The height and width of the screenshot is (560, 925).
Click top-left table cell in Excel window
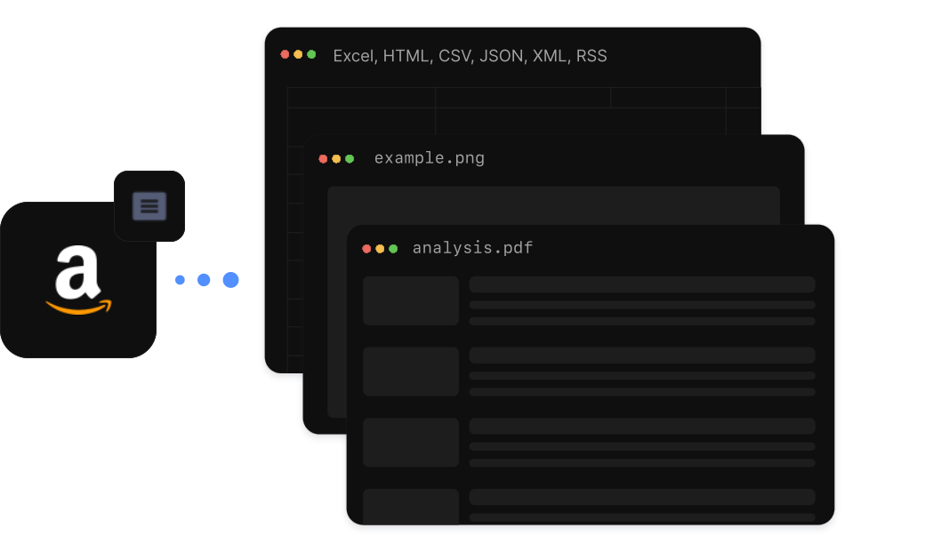[x=361, y=98]
